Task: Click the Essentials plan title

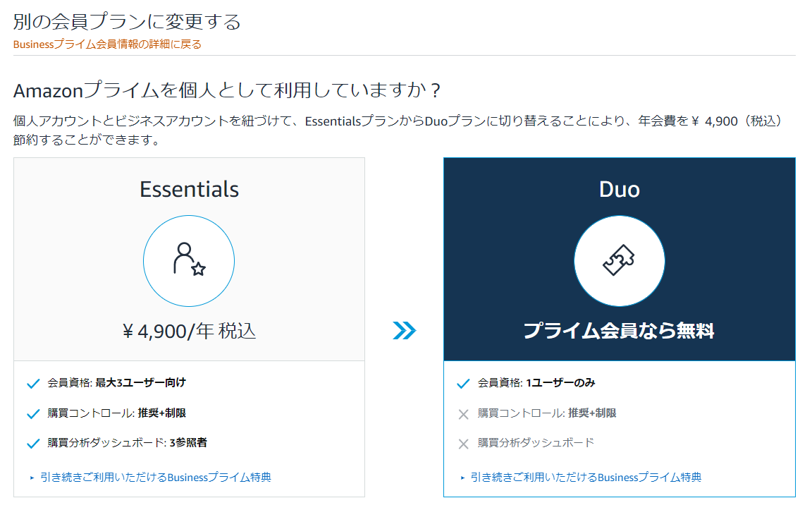Action: click(x=189, y=190)
